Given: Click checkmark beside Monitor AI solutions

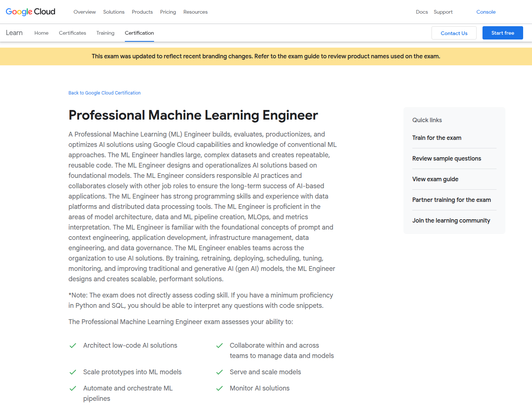Looking at the screenshot, I should coord(219,388).
